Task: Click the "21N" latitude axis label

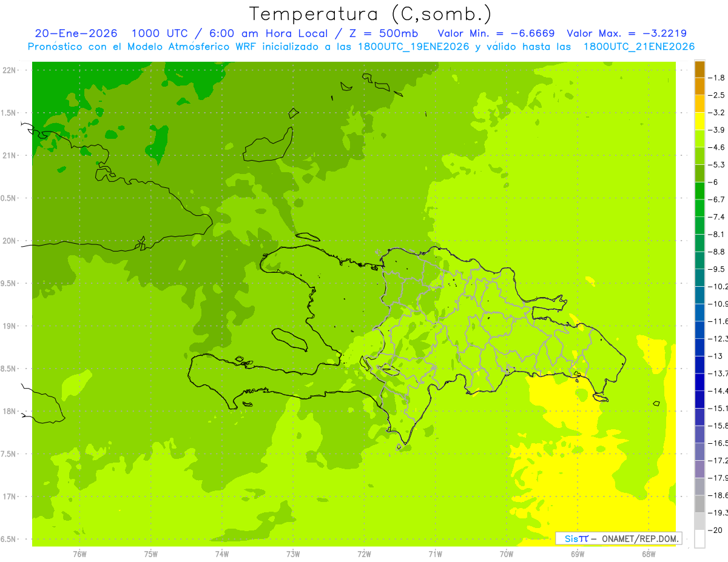Action: click(10, 156)
